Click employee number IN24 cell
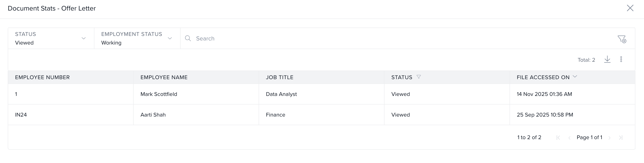The width and height of the screenshot is (644, 163). (x=21, y=115)
